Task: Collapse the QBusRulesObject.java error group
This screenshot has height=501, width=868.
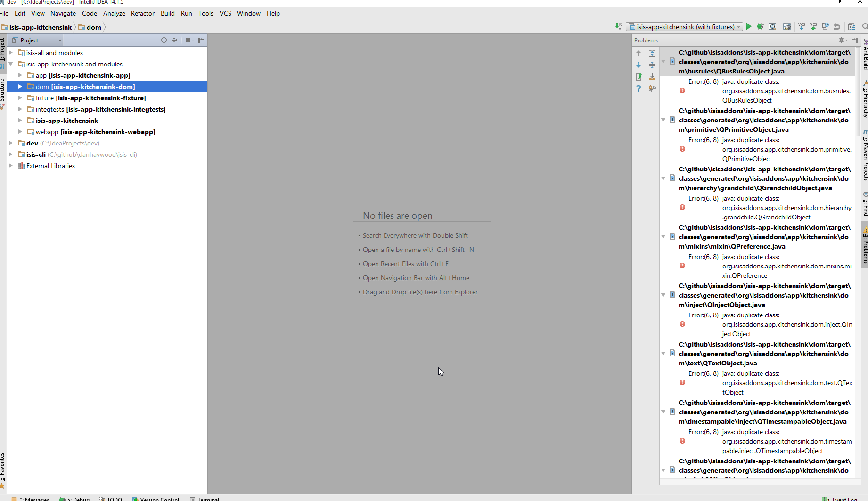Action: click(x=663, y=62)
